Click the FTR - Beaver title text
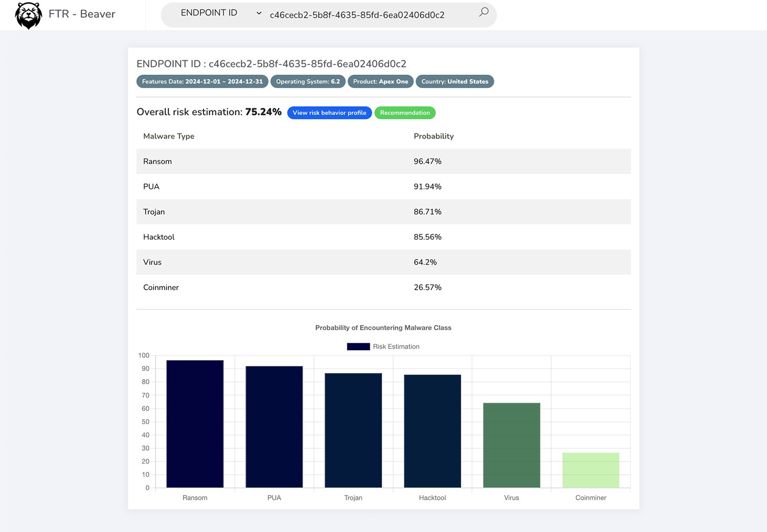 82,14
